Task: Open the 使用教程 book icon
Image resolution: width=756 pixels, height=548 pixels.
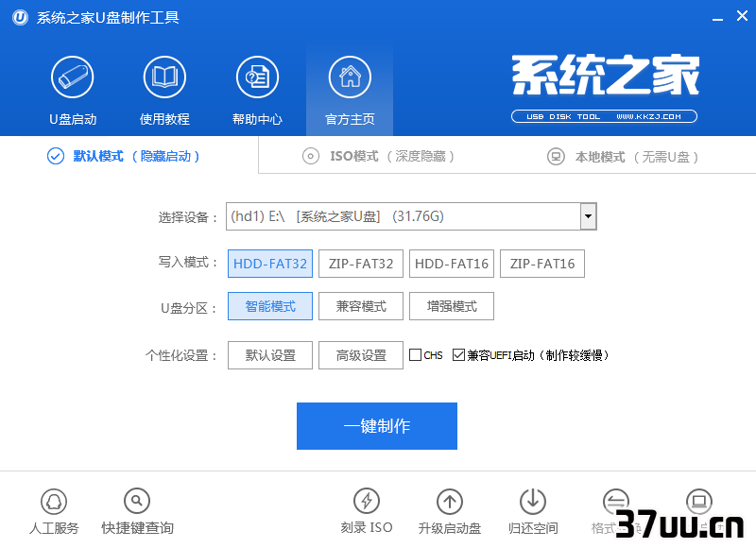Action: [x=164, y=77]
